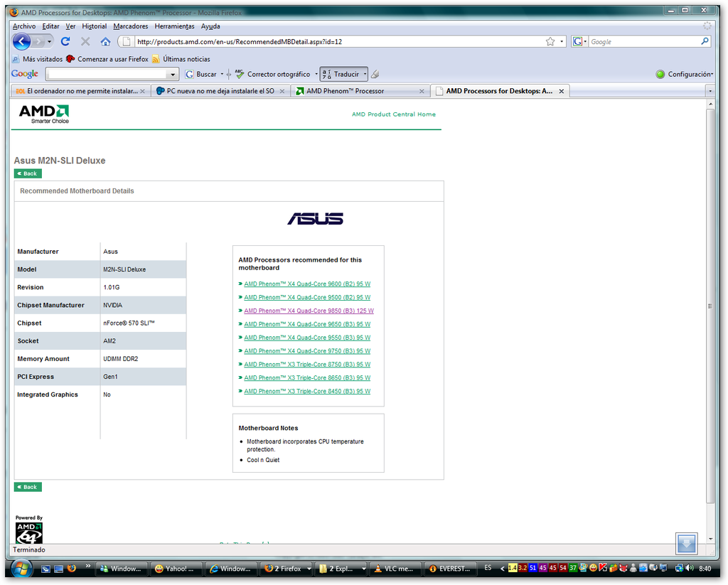728x585 pixels.
Task: Click the forward navigation arrow
Action: coord(38,42)
